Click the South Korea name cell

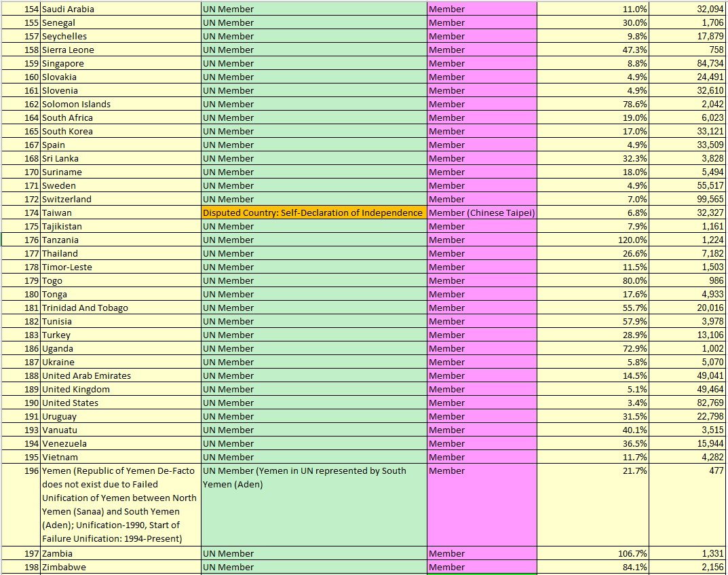(121, 131)
